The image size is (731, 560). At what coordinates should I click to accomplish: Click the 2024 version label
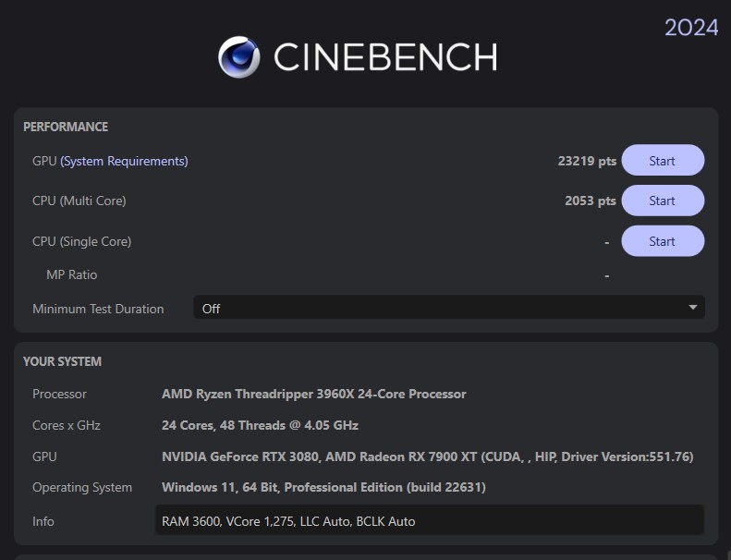690,28
